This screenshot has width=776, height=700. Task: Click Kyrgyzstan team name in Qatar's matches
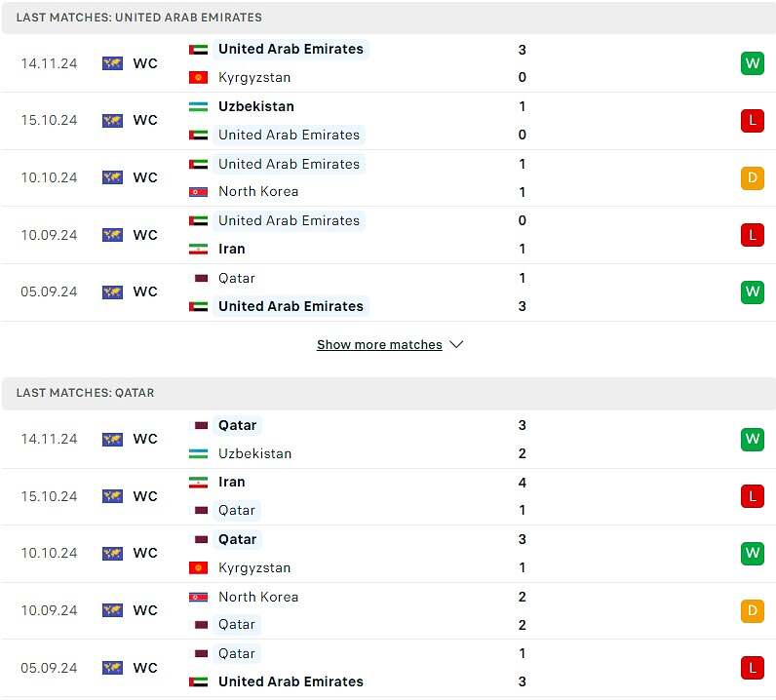click(x=254, y=567)
